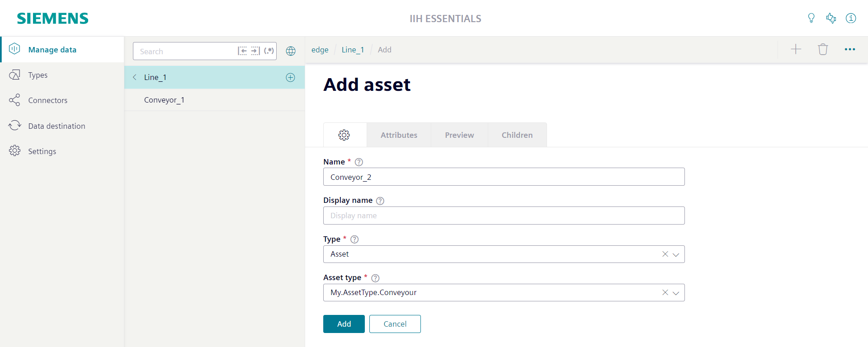Select the gear general settings tab
Viewport: 868px width, 347px height.
[344, 135]
